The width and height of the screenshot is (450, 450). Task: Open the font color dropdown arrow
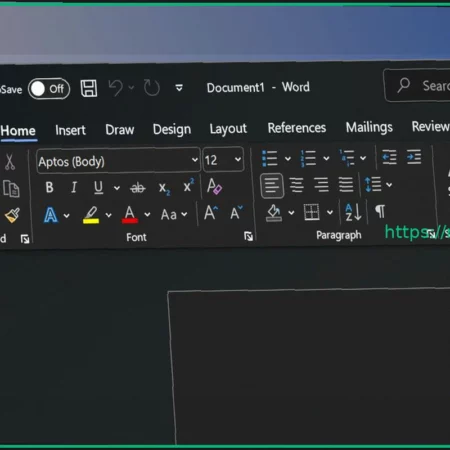coord(147,214)
